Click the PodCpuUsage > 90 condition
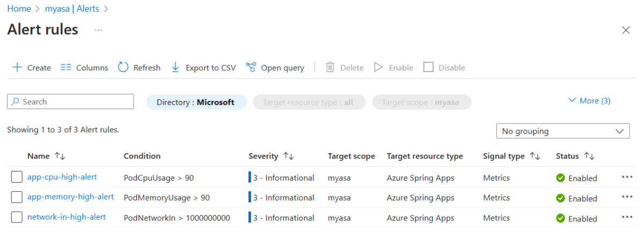644x244 pixels. coord(159,177)
